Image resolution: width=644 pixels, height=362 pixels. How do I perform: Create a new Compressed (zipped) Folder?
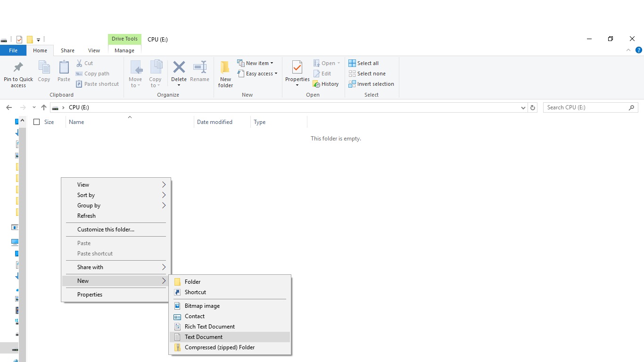tap(230, 347)
